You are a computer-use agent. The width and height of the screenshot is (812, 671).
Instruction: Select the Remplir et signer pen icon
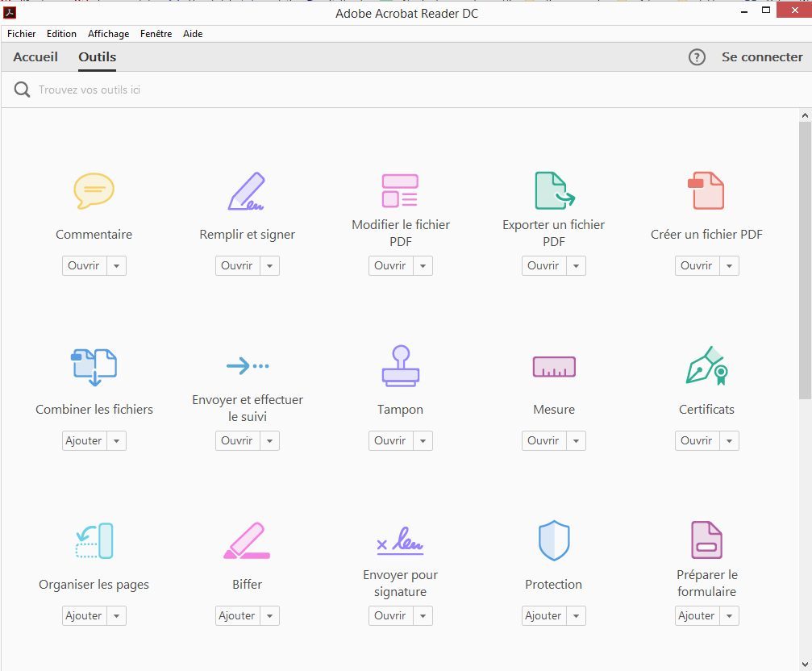tap(247, 191)
